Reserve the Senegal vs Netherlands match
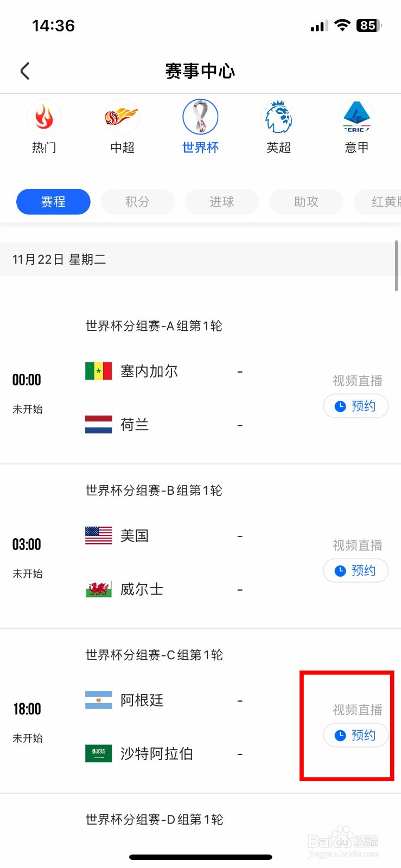This screenshot has width=401, height=868. 356,406
